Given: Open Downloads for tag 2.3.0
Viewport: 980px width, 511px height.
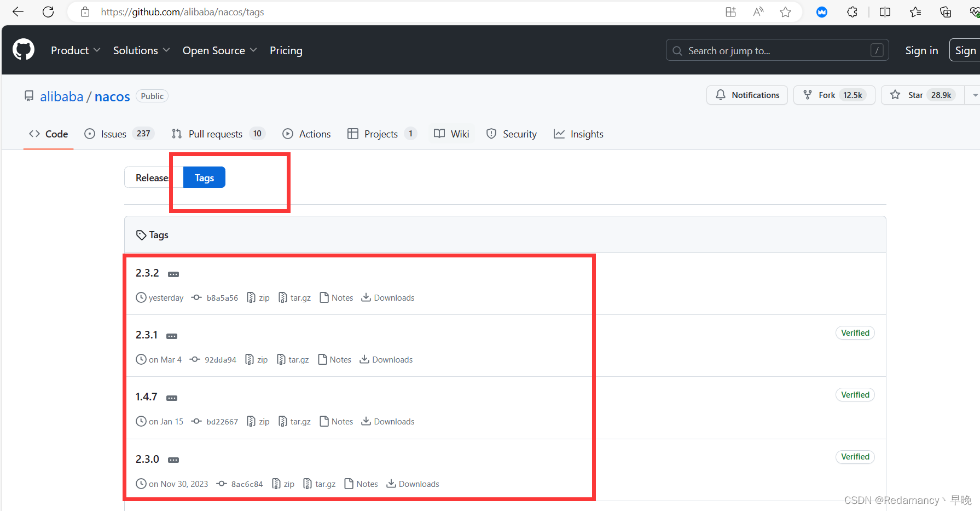Looking at the screenshot, I should tap(413, 484).
